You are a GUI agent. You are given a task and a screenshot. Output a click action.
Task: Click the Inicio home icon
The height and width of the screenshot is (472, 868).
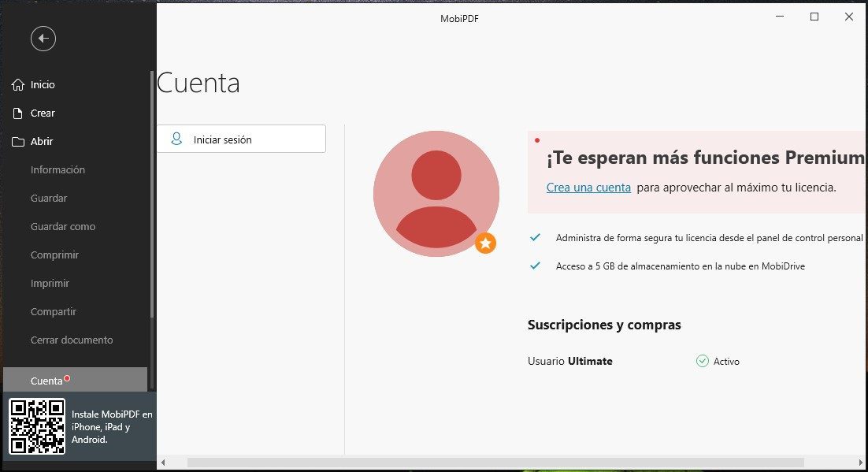(x=18, y=85)
